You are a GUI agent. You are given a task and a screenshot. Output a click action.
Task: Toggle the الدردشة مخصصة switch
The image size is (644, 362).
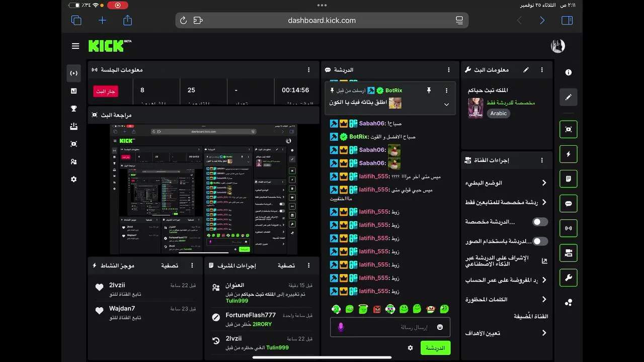click(540, 222)
